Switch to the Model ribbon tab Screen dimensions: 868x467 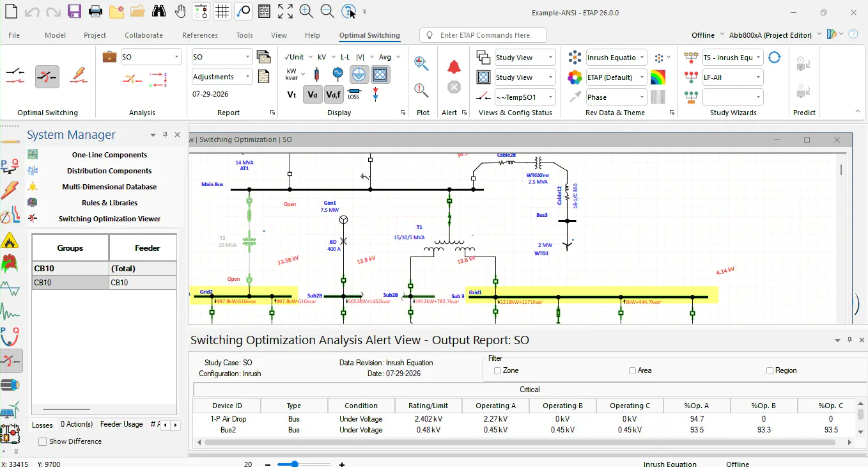pos(56,35)
